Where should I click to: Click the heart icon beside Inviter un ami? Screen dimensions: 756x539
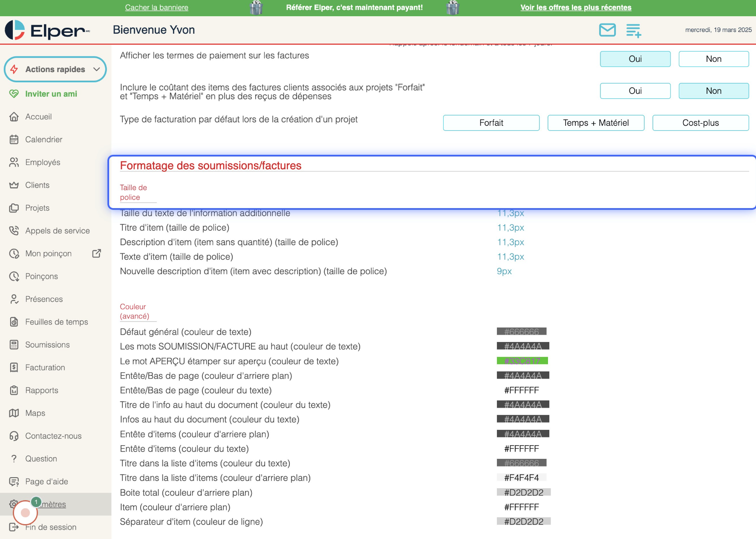coord(14,94)
